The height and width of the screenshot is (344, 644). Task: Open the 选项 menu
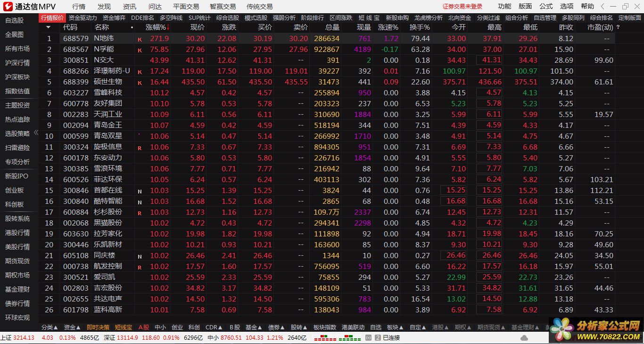[x=567, y=6]
